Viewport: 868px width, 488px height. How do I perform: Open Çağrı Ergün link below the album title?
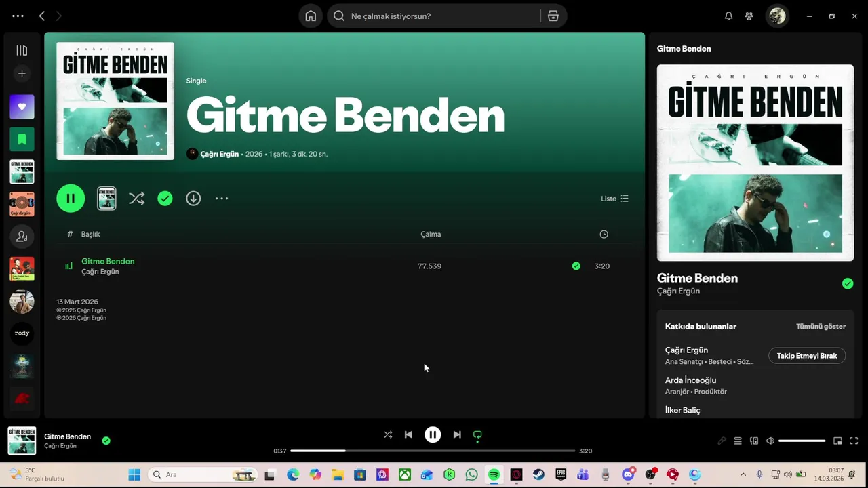(219, 154)
